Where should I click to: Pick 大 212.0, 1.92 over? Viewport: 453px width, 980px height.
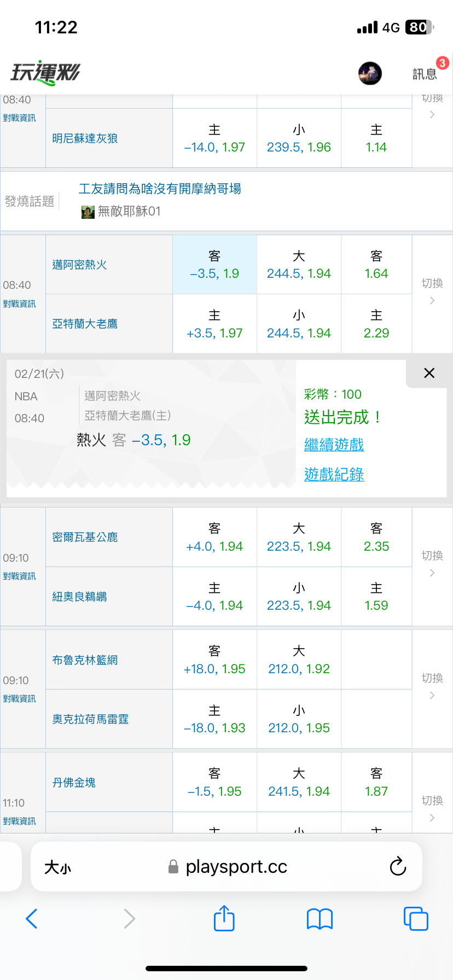click(x=299, y=660)
